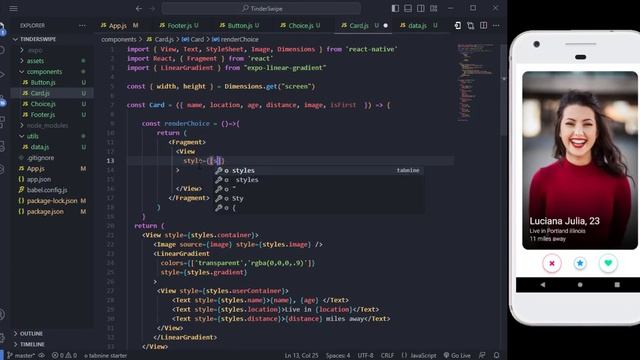Open Choice.js in the explorer
Viewport: 640px width, 360px height.
click(x=43, y=104)
